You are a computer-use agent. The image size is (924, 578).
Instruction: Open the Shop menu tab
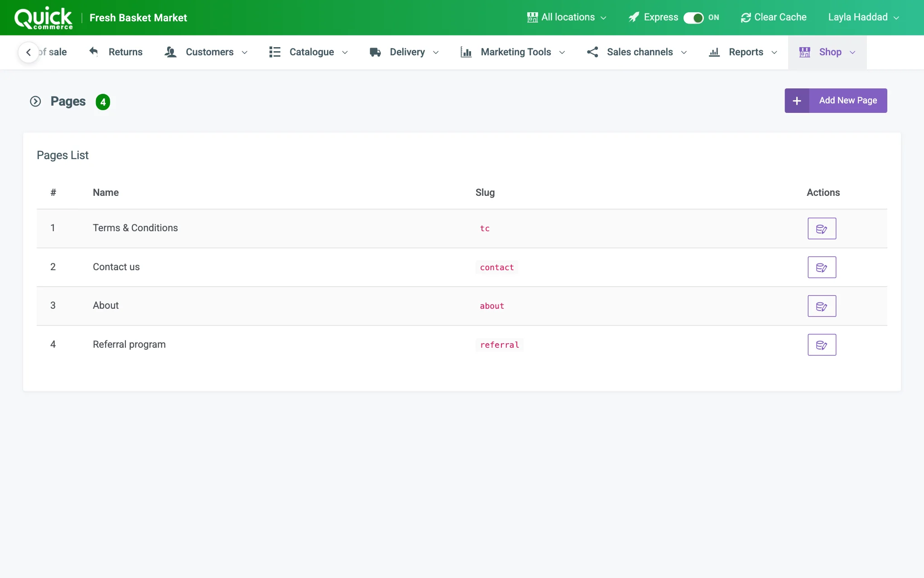pyautogui.click(x=827, y=52)
